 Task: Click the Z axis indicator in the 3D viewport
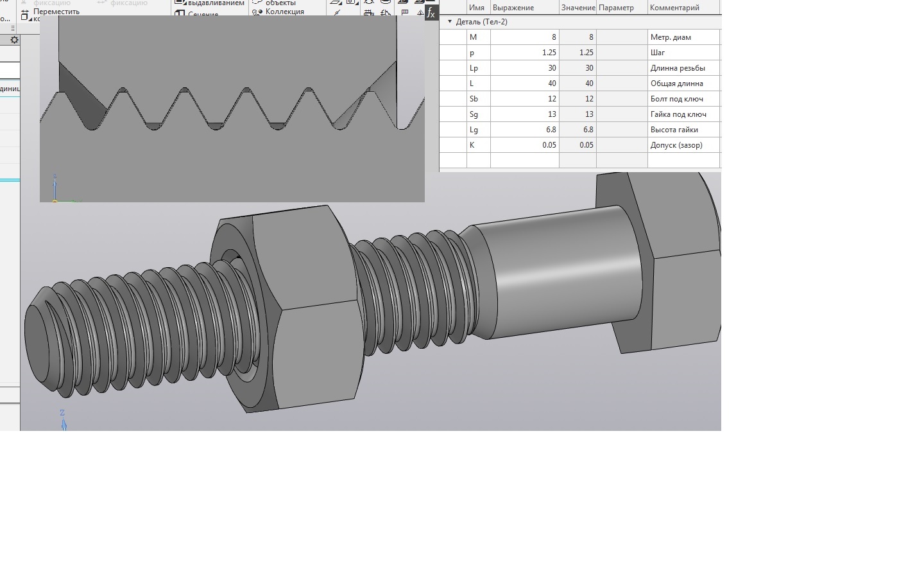coord(62,419)
